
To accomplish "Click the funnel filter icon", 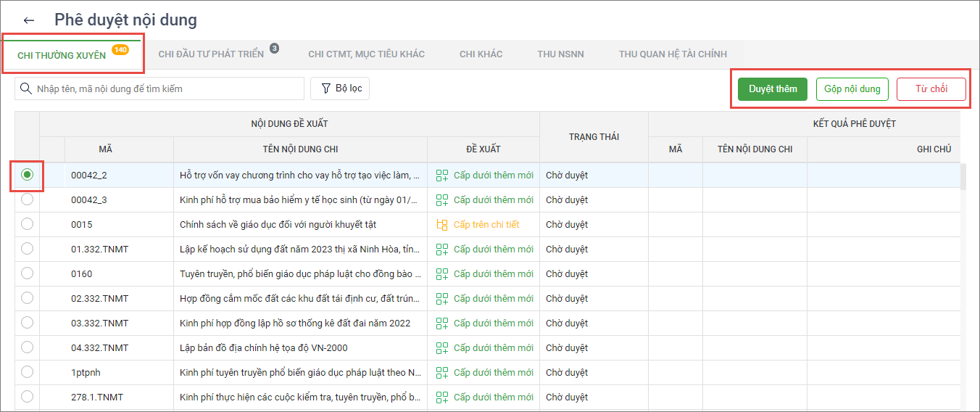I will (325, 88).
